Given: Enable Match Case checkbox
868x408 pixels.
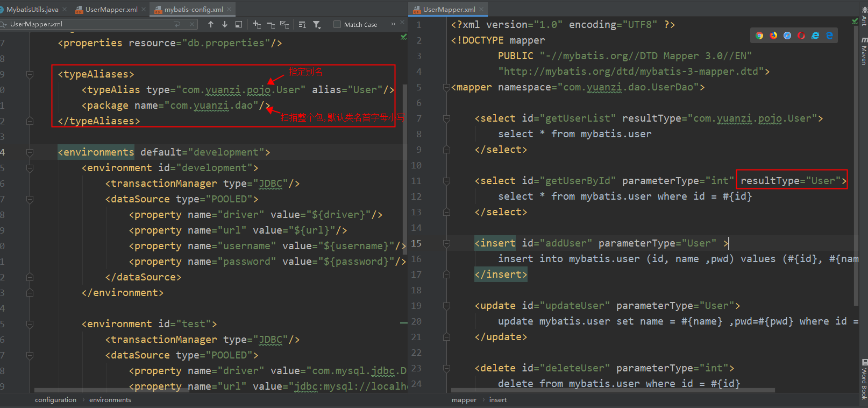Looking at the screenshot, I should [337, 24].
